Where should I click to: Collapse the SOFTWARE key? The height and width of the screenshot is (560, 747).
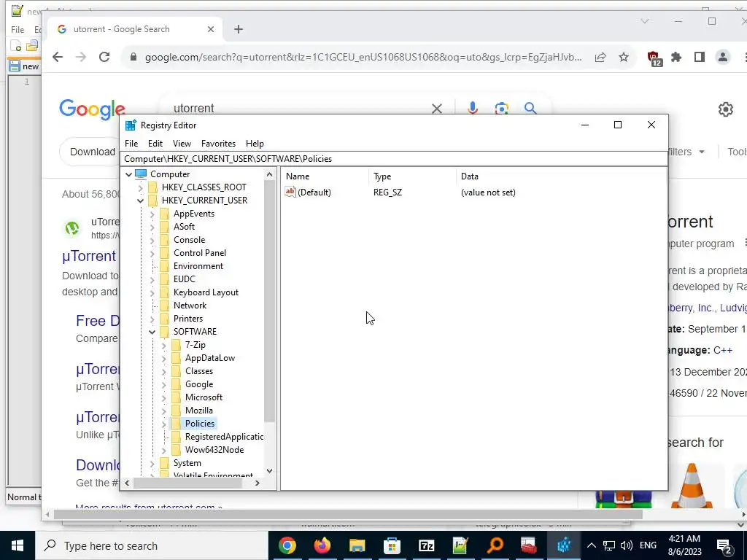[152, 332]
